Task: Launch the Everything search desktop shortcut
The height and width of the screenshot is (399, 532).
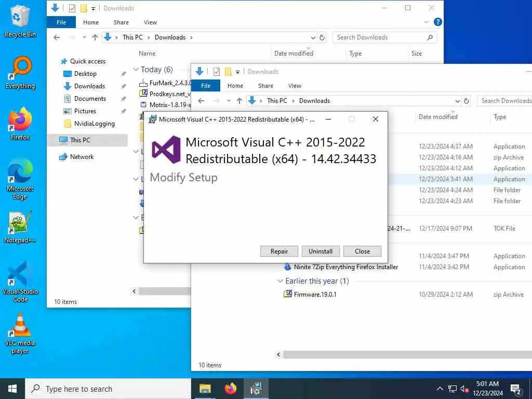Action: click(20, 73)
